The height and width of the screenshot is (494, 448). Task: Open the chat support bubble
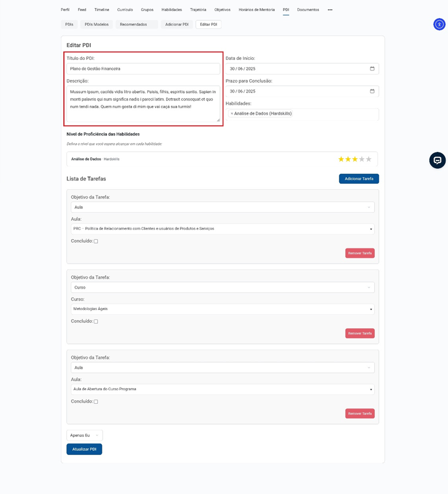click(437, 160)
